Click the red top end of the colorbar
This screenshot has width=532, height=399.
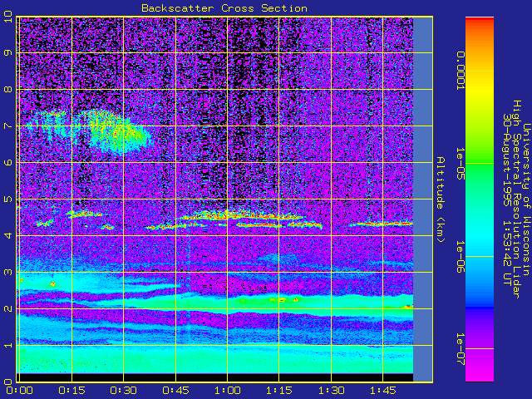point(480,20)
